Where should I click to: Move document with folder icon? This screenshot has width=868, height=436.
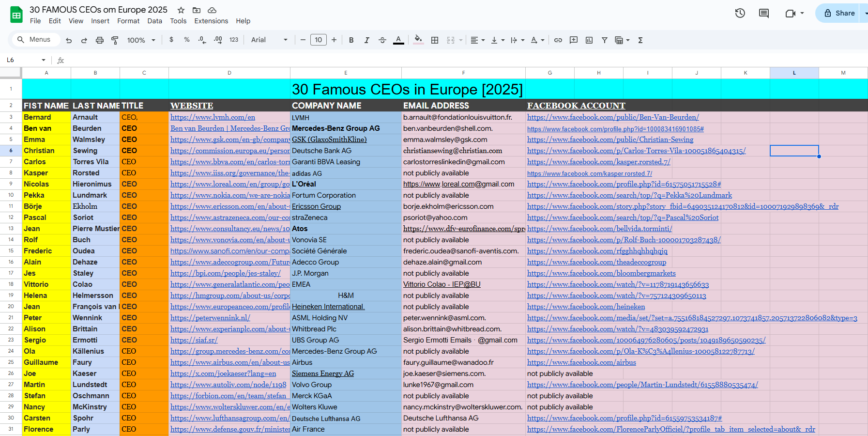click(197, 10)
